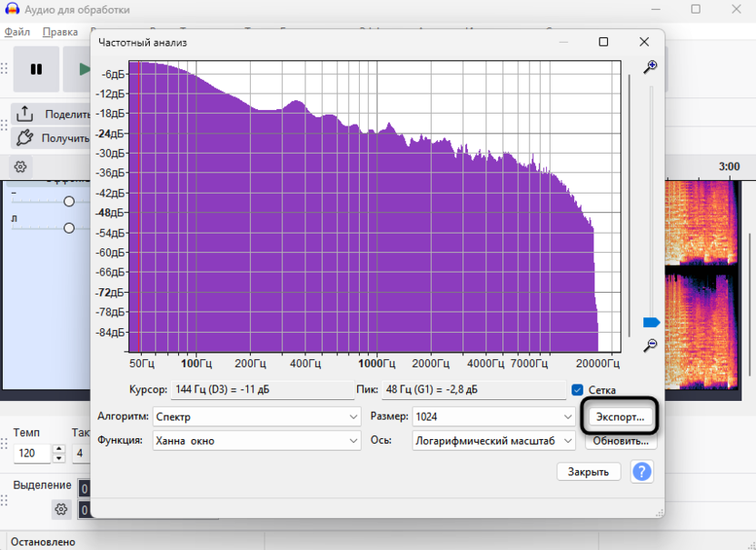756x550 pixels.
Task: Open the Файл menu
Action: pyautogui.click(x=19, y=30)
